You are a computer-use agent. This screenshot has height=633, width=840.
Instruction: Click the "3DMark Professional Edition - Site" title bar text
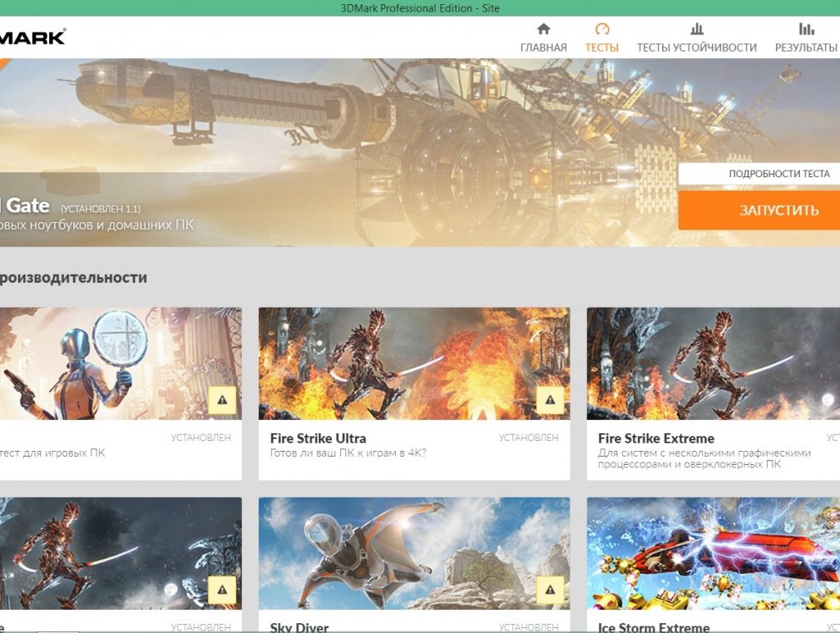point(420,8)
